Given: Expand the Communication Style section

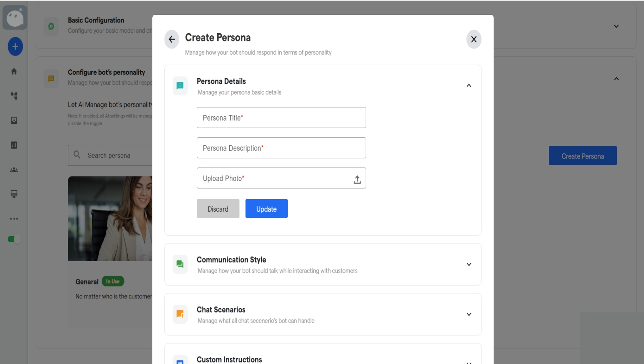Looking at the screenshot, I should [x=469, y=264].
